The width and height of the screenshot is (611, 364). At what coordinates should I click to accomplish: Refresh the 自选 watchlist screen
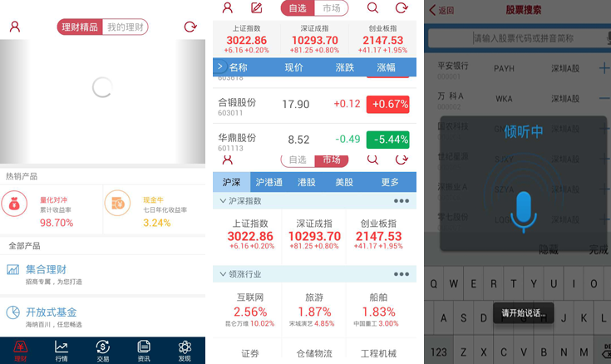402,7
